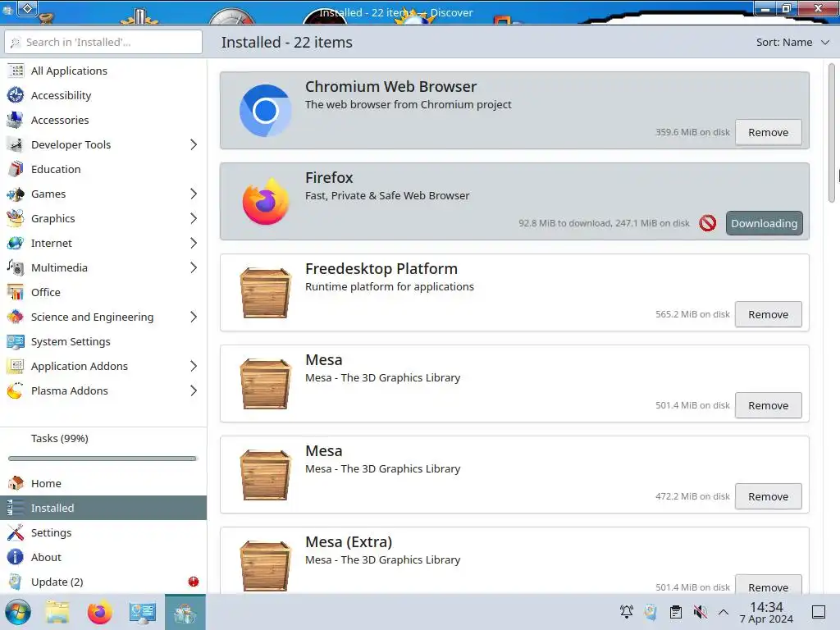This screenshot has height=630, width=840.
Task: Click the Accessories category icon
Action: click(x=16, y=120)
